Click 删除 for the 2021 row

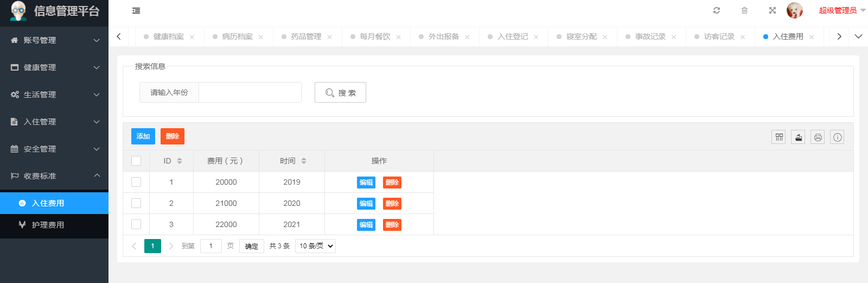(x=392, y=225)
